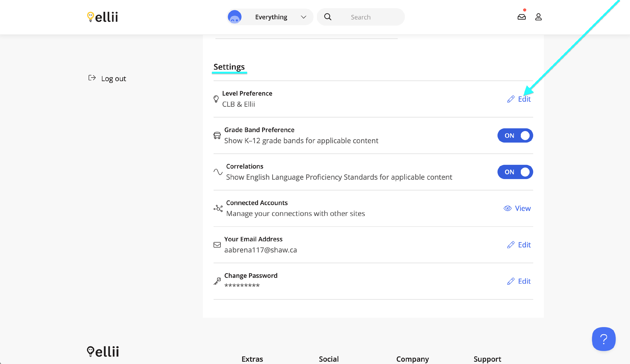Image resolution: width=630 pixels, height=364 pixels.
Task: View Connected Accounts
Action: tap(522, 208)
